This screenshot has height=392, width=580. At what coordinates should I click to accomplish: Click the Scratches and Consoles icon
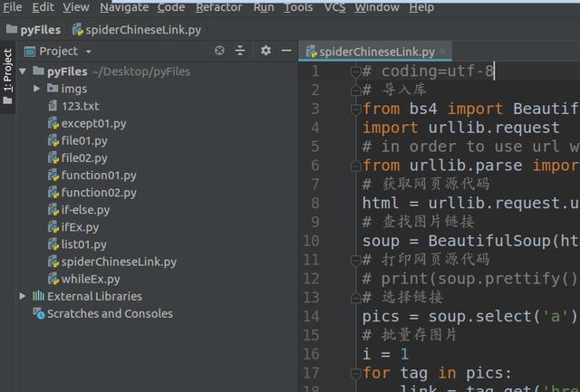38,313
